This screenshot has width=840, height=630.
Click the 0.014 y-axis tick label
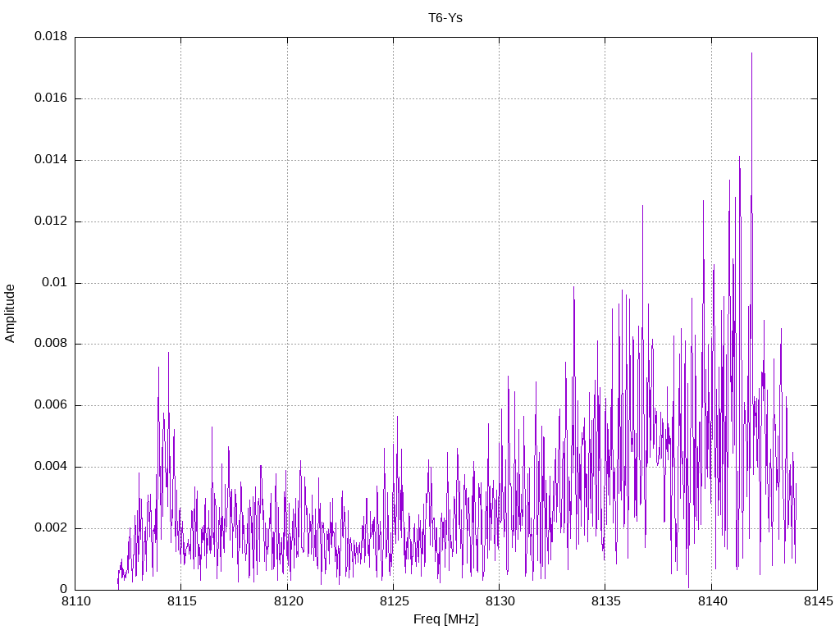[x=51, y=160]
